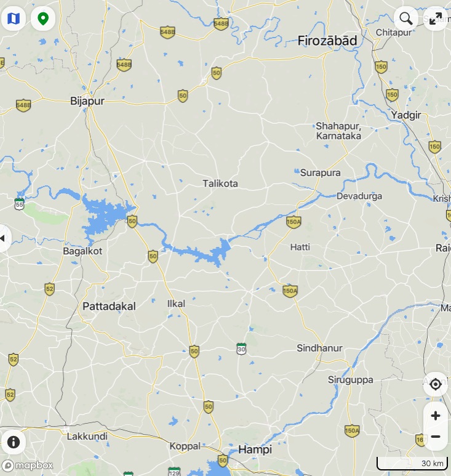Click the highway 55 shield marker
Viewport: 451px width, 476px height.
coord(20,204)
